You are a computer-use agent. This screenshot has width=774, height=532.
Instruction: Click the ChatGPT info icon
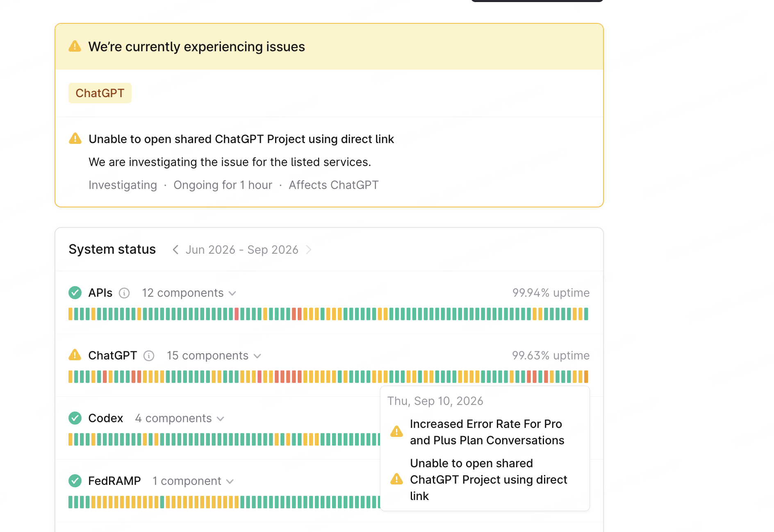pyautogui.click(x=149, y=356)
